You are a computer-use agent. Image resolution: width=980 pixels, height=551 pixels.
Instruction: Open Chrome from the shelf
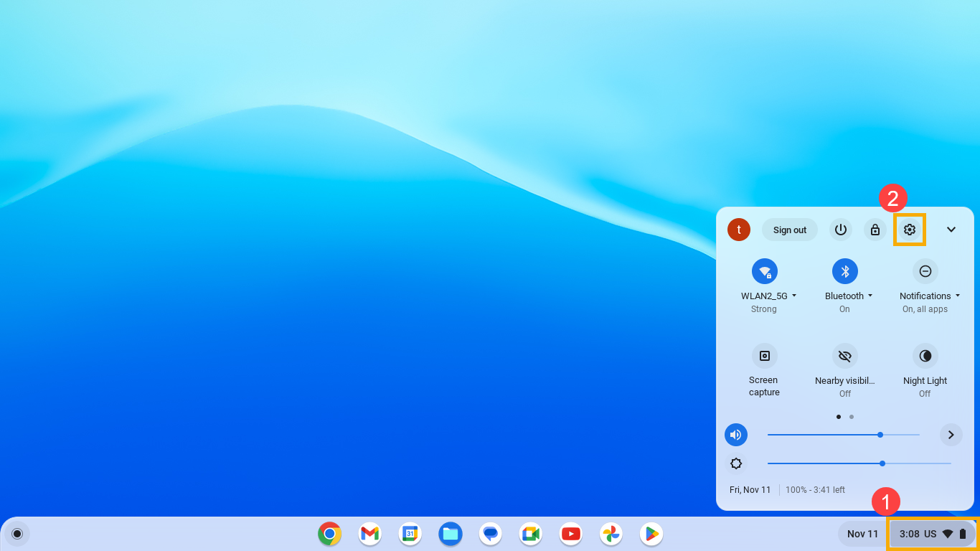329,534
